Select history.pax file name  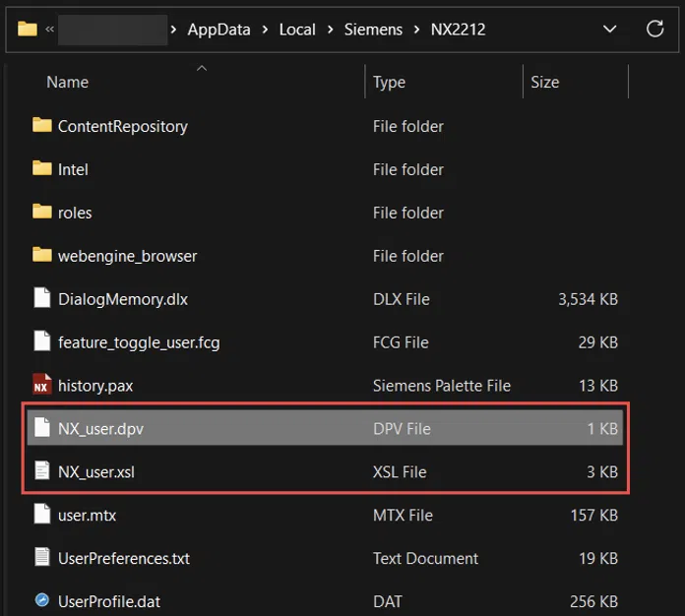tap(95, 386)
